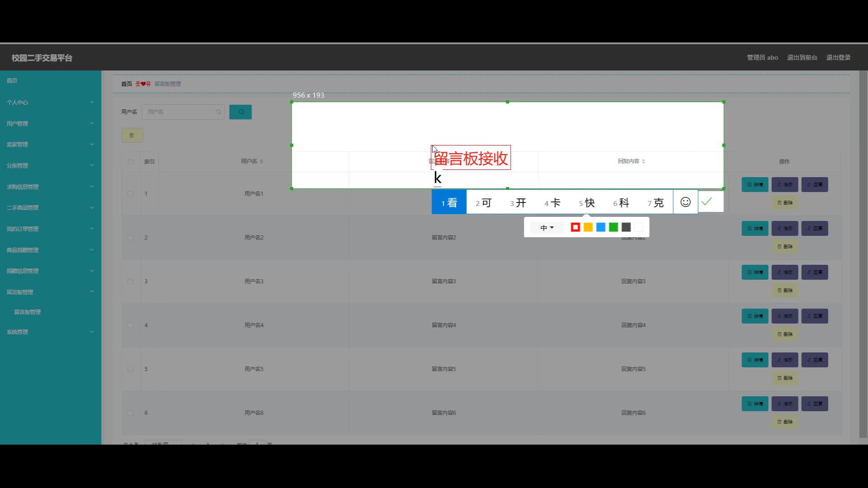Screen dimensions: 868x488
Task: Tick the checkbox for row 2
Action: [x=131, y=238]
